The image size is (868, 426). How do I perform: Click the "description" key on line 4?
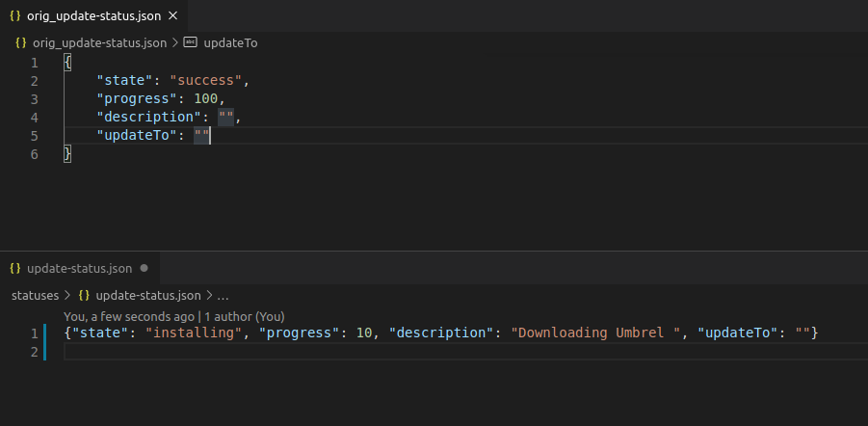click(x=149, y=117)
